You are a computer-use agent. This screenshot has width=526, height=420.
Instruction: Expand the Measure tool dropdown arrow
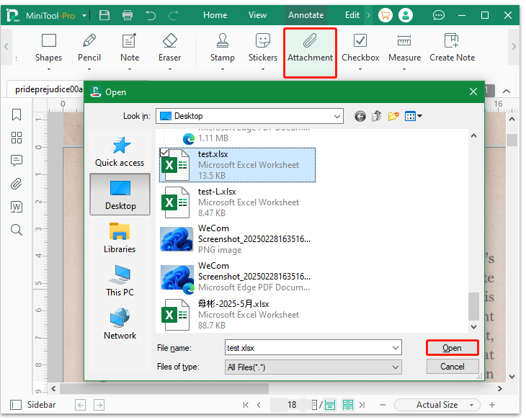point(404,69)
